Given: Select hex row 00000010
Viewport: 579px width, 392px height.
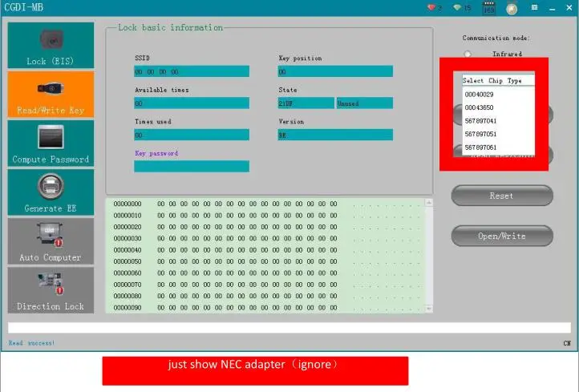Looking at the screenshot, I should [x=266, y=215].
